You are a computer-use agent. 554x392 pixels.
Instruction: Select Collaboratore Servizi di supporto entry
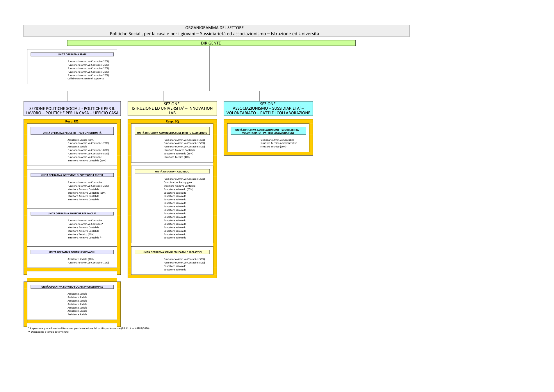click(x=85, y=79)
